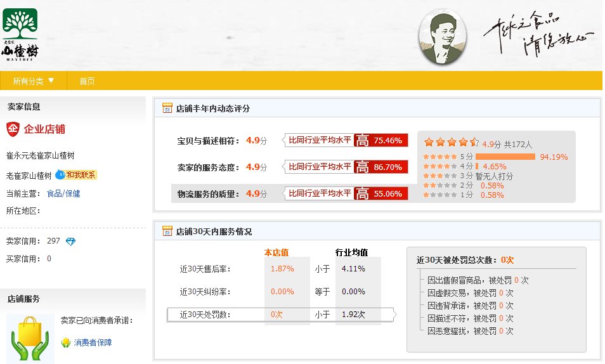
Task: Click the Maytree shop logo
Action: point(20,34)
